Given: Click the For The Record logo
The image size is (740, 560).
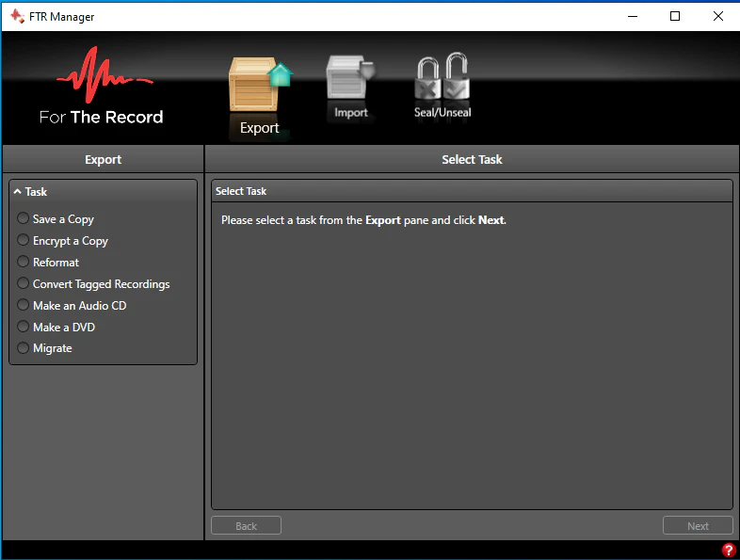Looking at the screenshot, I should (x=102, y=86).
